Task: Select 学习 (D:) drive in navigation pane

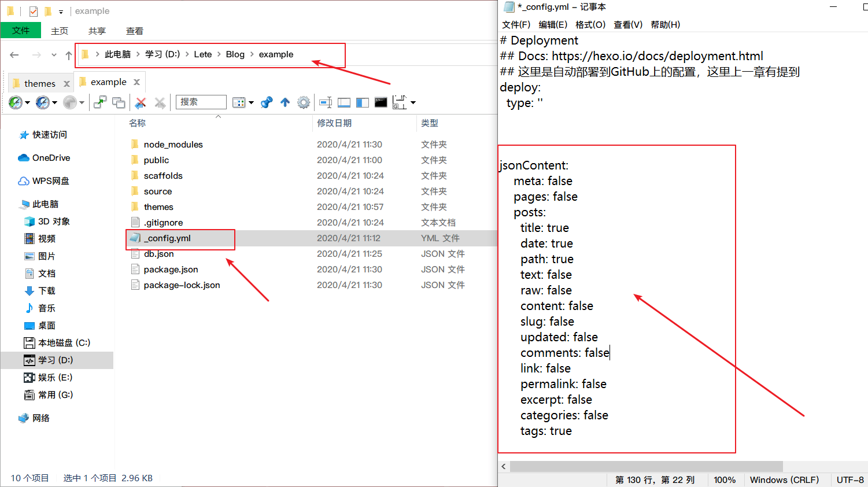Action: pos(56,360)
